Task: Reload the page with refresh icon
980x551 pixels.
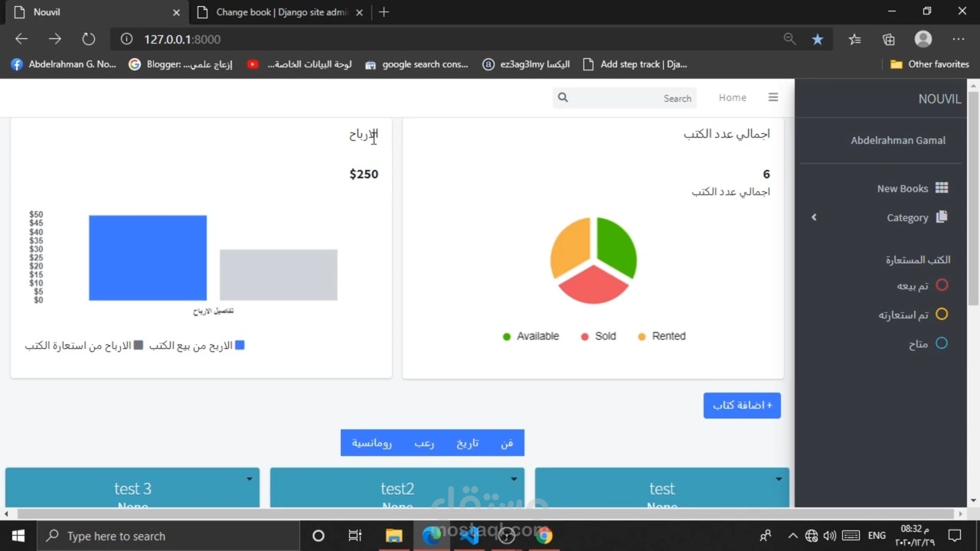Action: (89, 39)
